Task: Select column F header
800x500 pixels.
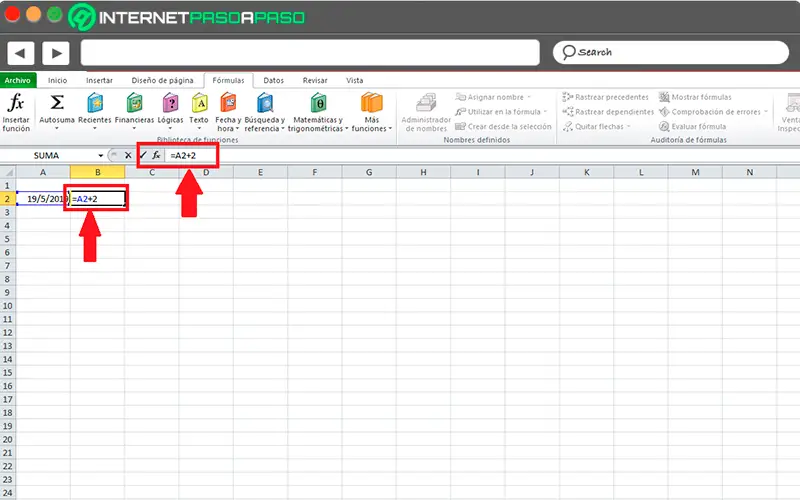Action: tap(315, 172)
